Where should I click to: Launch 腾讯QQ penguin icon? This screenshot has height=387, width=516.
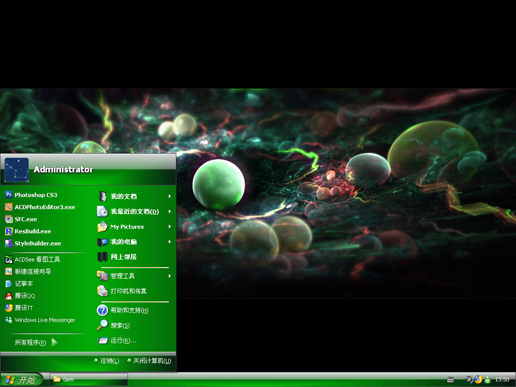9,296
